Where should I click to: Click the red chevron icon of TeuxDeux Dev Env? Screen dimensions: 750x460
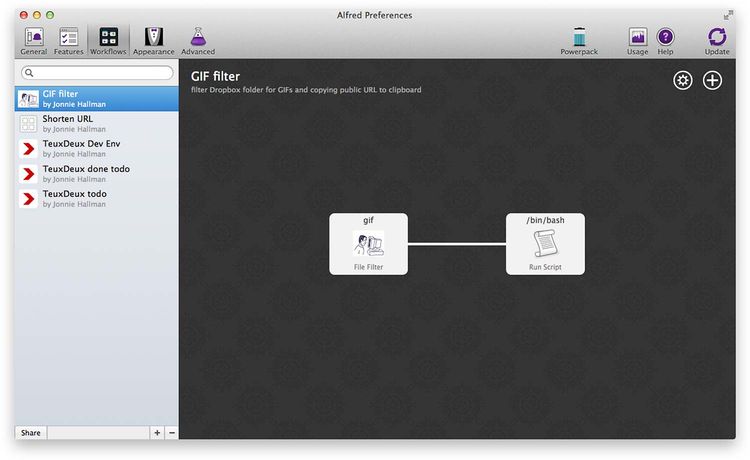[28, 149]
